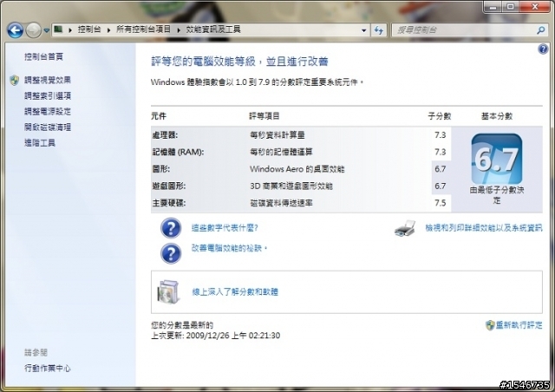Image resolution: width=555 pixels, height=392 pixels.
Task: Click the shield icon beside 調整視覺效果
Action: pyautogui.click(x=14, y=80)
